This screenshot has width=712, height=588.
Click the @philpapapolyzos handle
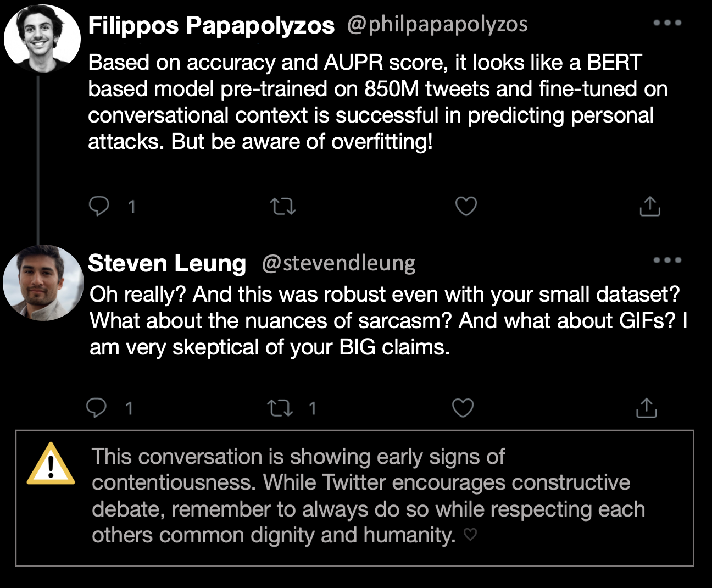(437, 24)
